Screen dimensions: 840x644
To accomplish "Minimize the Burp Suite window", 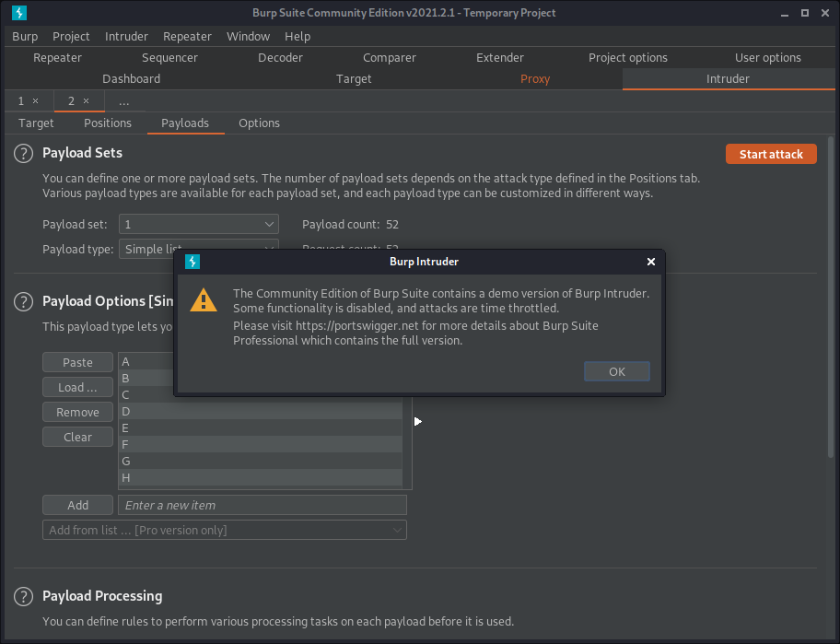I will click(785, 13).
